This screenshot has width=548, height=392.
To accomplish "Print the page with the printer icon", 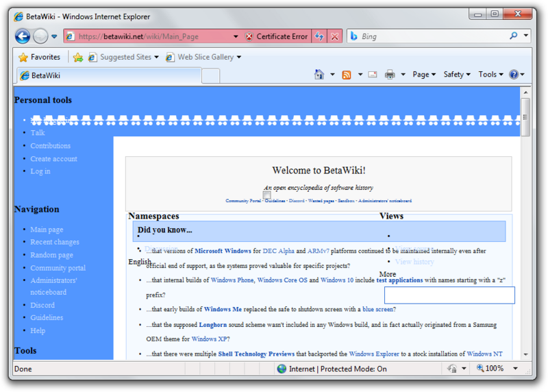I will click(x=390, y=75).
